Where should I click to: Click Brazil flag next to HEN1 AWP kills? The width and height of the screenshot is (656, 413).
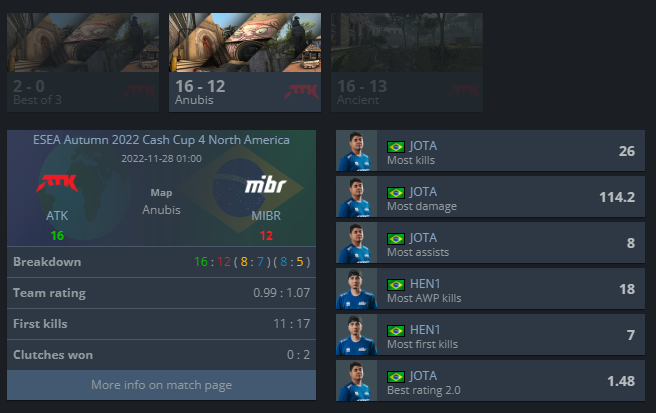(x=396, y=285)
